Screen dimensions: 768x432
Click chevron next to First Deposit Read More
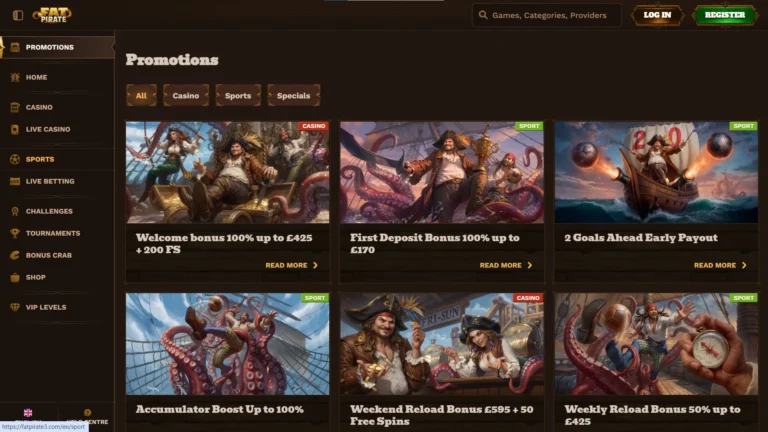point(529,265)
